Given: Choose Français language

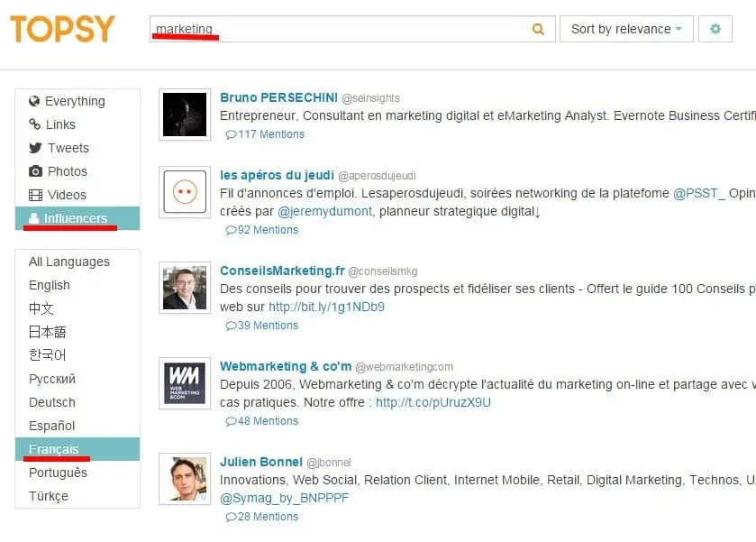Looking at the screenshot, I should [x=77, y=449].
